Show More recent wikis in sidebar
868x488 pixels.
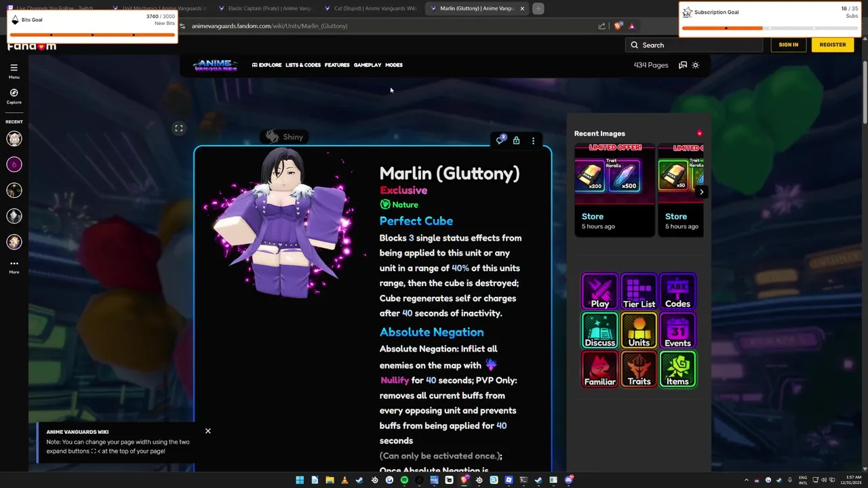point(14,266)
